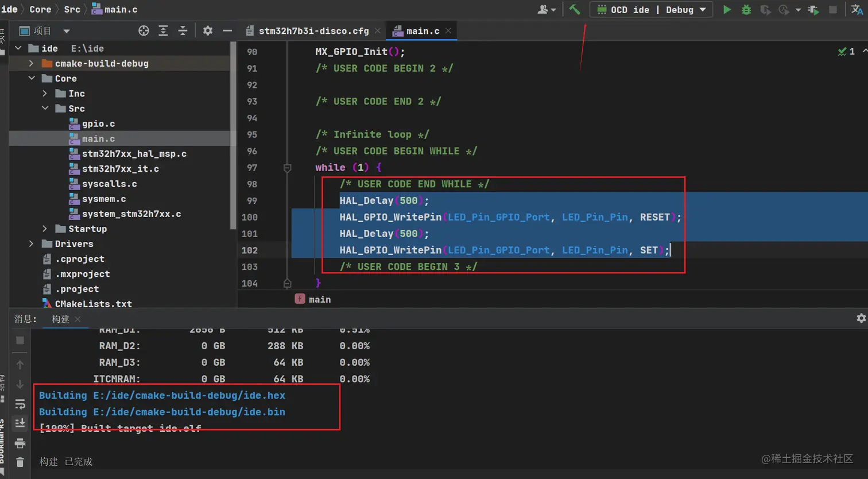Screen dimensions: 868x479
Task: Close the 构建 messages tab
Action: (77, 319)
